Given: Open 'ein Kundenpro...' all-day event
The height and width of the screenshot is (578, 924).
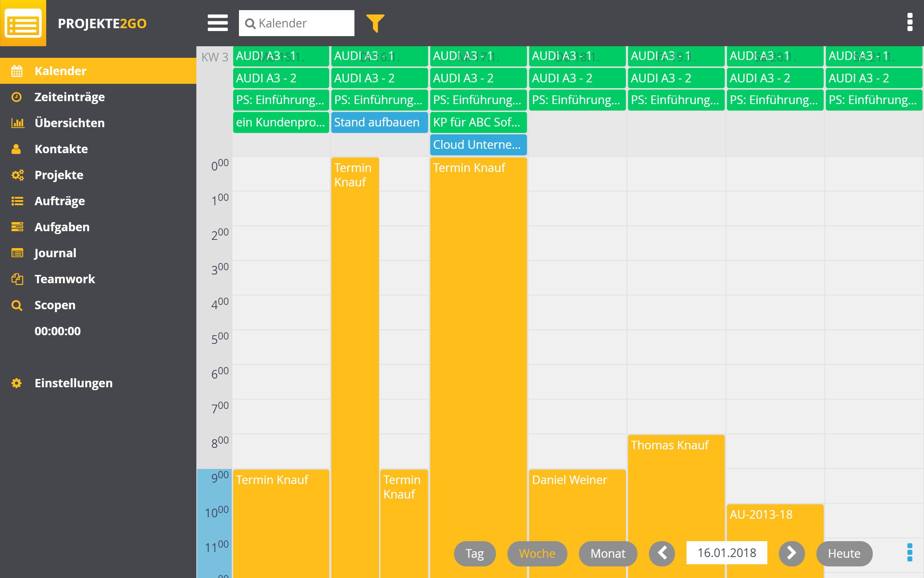Looking at the screenshot, I should tap(281, 122).
